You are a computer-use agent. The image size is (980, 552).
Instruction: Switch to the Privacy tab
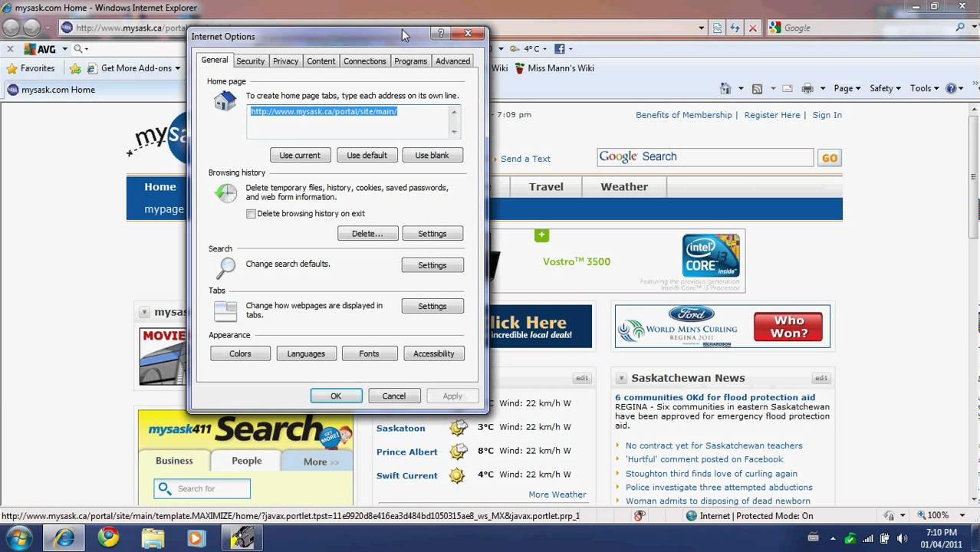pos(285,61)
